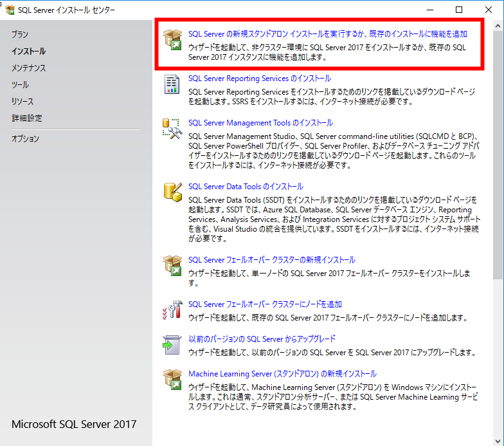Click フェールオーバー クラスターにノードを追加 link
This screenshot has width=504, height=446.
(x=265, y=304)
